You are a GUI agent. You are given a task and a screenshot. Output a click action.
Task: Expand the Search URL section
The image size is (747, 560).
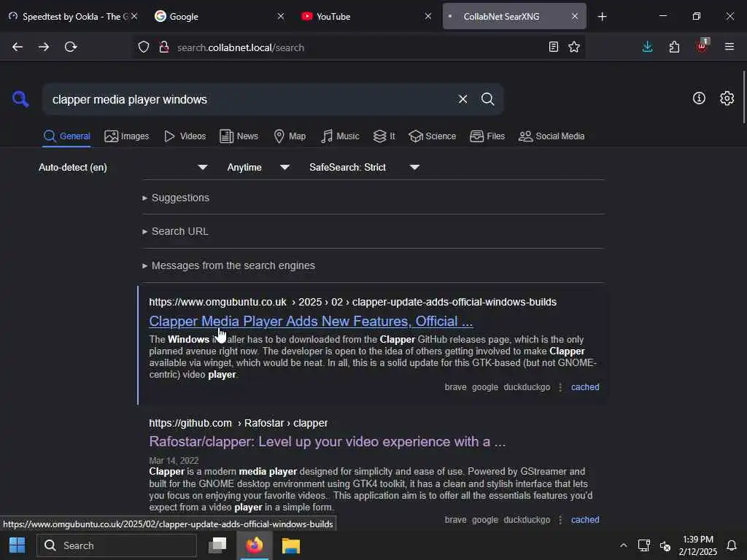pyautogui.click(x=175, y=231)
